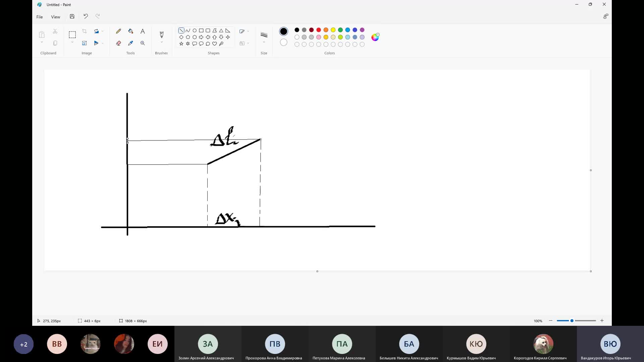This screenshot has height=362, width=644.
Task: Open the File menu
Action: pos(40,17)
